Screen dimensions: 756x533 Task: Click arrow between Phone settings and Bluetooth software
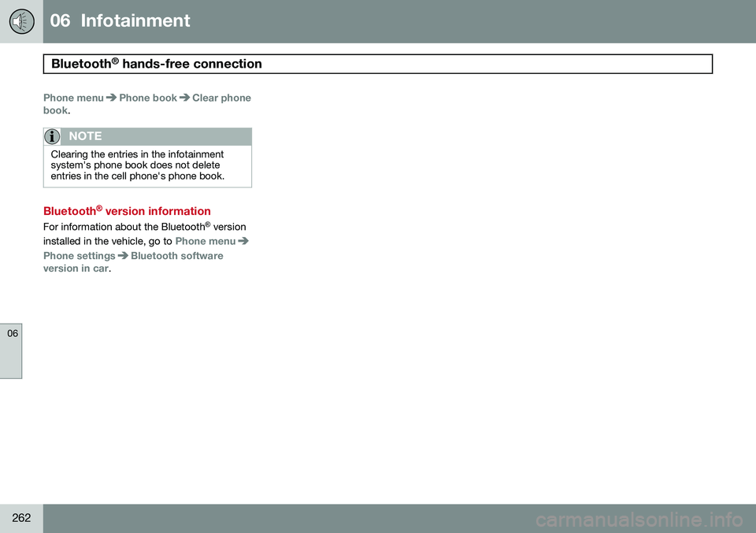point(123,256)
